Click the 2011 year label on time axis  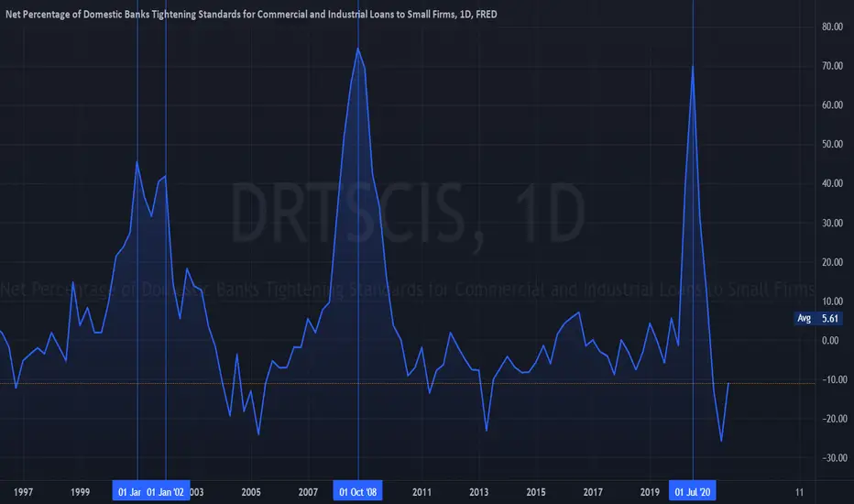pos(422,493)
